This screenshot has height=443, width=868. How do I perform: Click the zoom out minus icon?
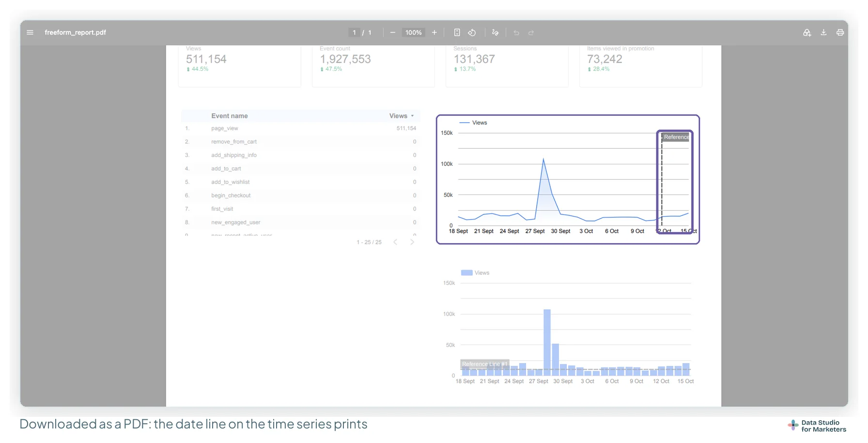click(x=393, y=32)
